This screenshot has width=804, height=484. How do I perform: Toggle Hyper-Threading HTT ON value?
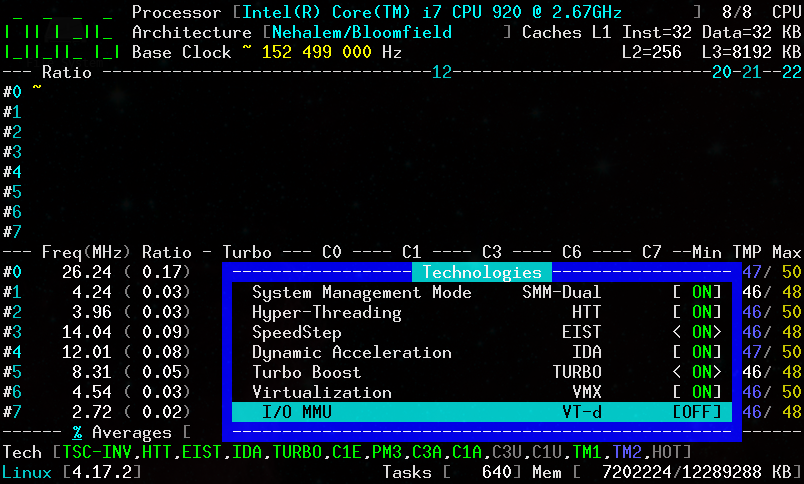(697, 312)
